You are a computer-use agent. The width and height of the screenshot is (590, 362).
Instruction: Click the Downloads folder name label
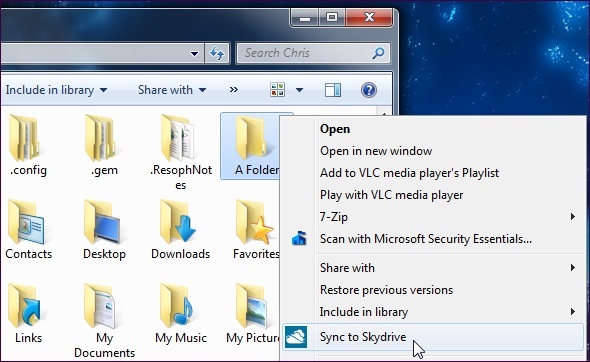pos(180,254)
